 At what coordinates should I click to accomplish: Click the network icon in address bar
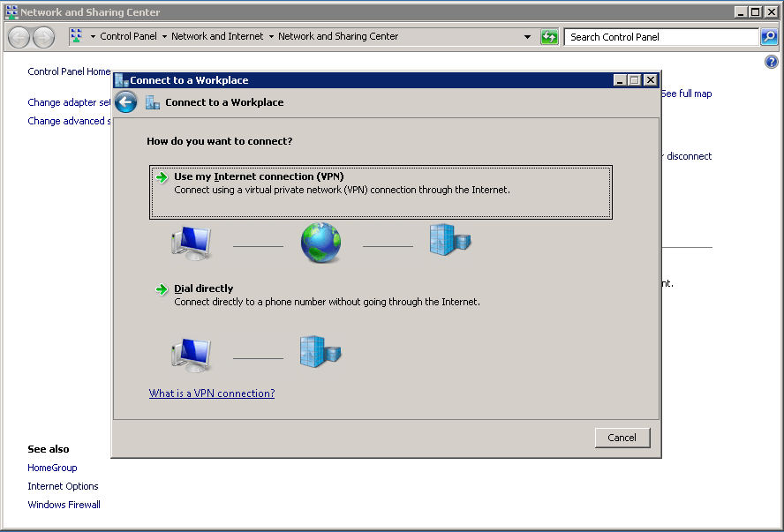pos(77,37)
